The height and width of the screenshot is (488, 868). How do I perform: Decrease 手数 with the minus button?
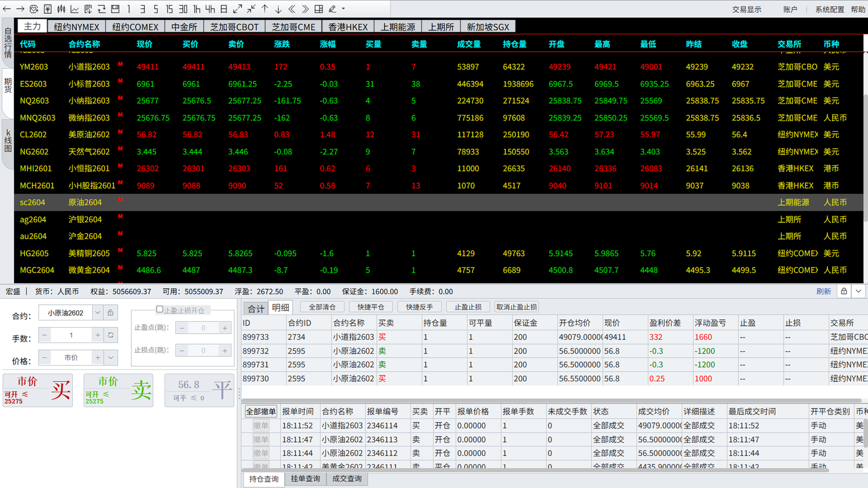pyautogui.click(x=45, y=335)
